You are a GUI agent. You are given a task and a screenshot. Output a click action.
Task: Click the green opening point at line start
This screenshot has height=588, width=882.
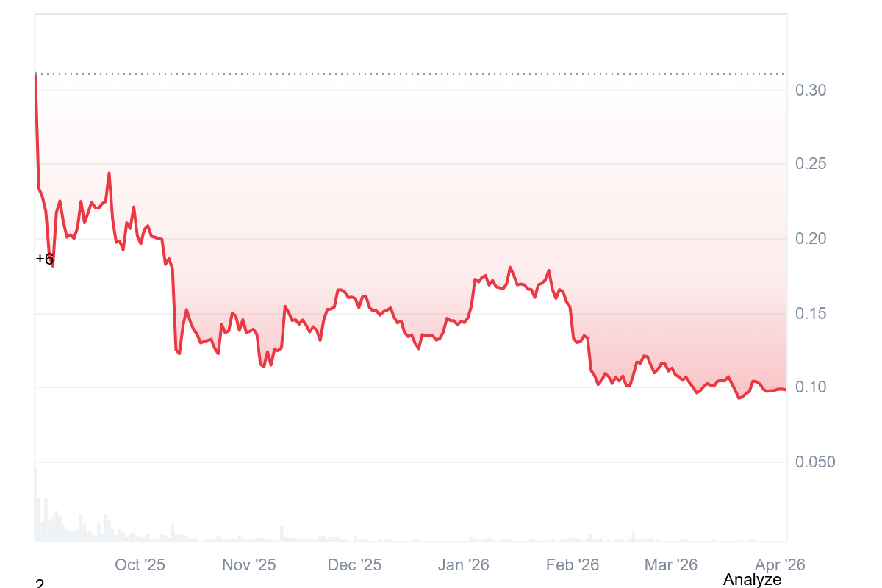(x=35, y=74)
